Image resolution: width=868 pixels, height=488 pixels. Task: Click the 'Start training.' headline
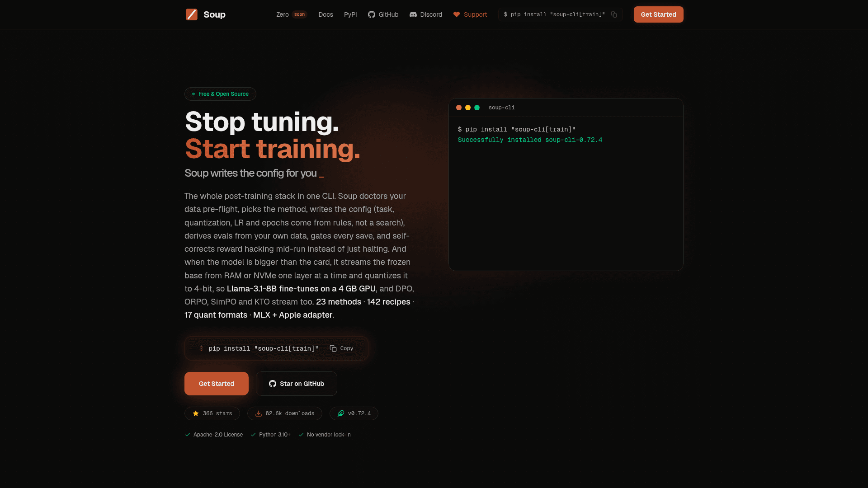point(273,149)
